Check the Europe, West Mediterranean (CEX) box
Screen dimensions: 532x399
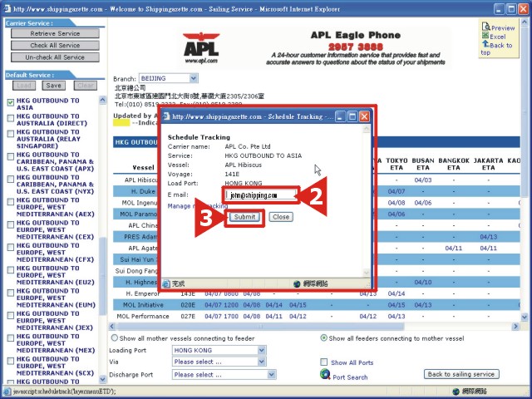tap(11, 224)
